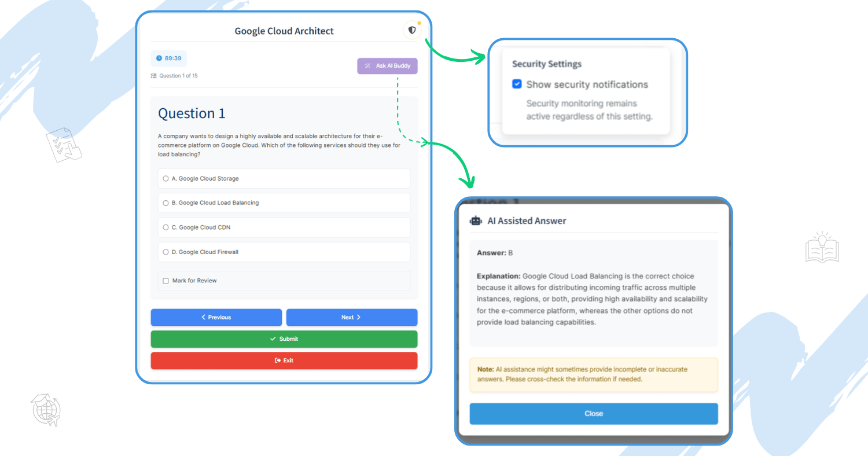Image resolution: width=868 pixels, height=456 pixels.
Task: Click the timer clock icon
Action: click(x=159, y=58)
